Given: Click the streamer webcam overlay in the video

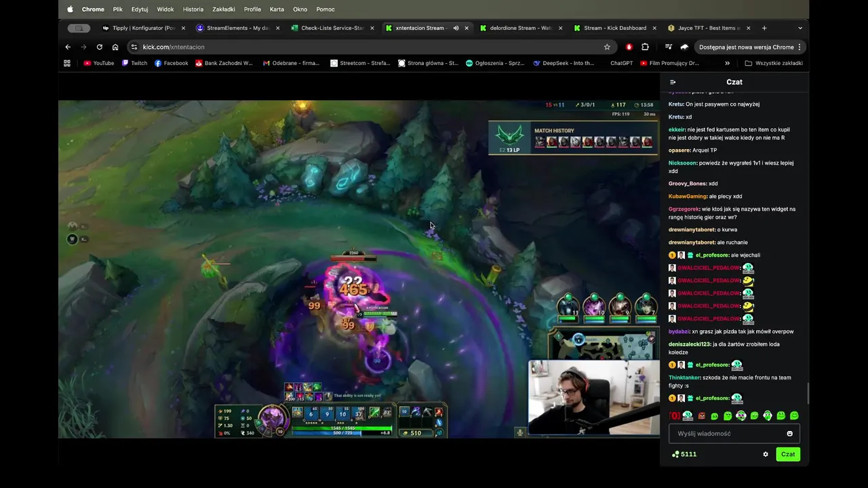Looking at the screenshot, I should pos(593,397).
